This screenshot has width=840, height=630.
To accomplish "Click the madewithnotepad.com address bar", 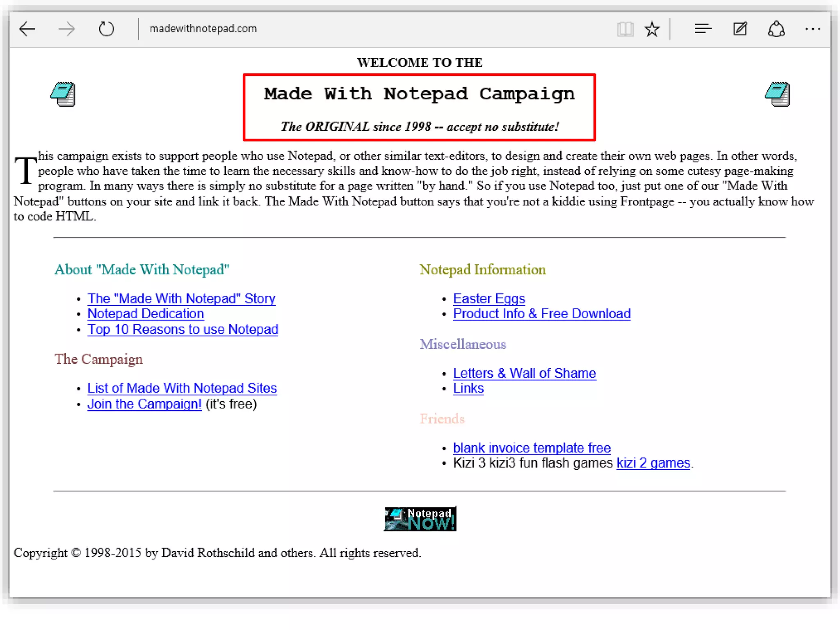I will pos(203,29).
